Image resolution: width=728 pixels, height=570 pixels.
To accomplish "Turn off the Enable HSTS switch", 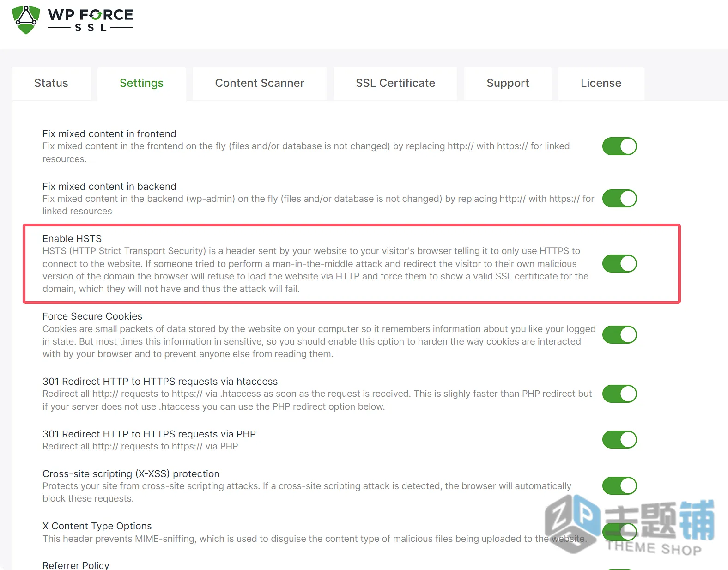I will (619, 264).
